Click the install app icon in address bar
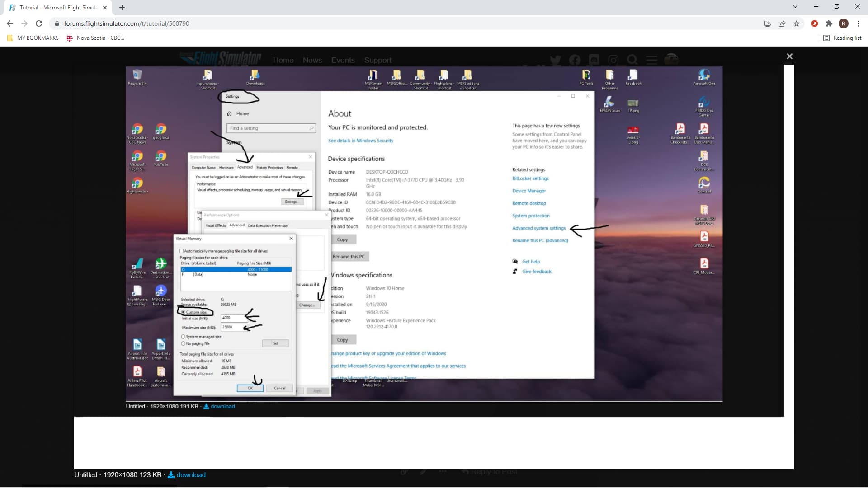Image resolution: width=868 pixels, height=488 pixels. coord(767,23)
